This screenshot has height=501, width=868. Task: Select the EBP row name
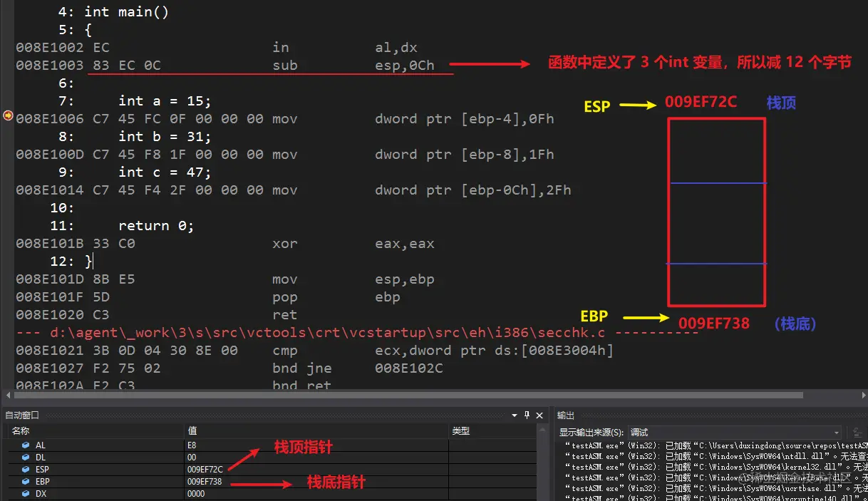click(43, 482)
